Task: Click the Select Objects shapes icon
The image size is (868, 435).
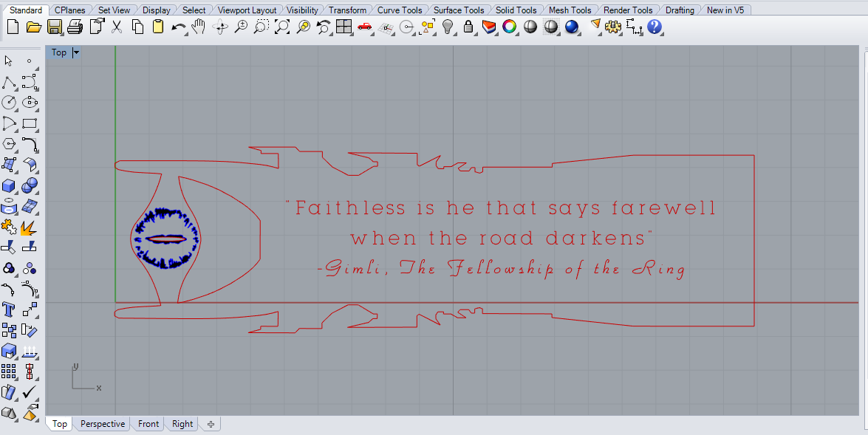Action: tap(428, 27)
